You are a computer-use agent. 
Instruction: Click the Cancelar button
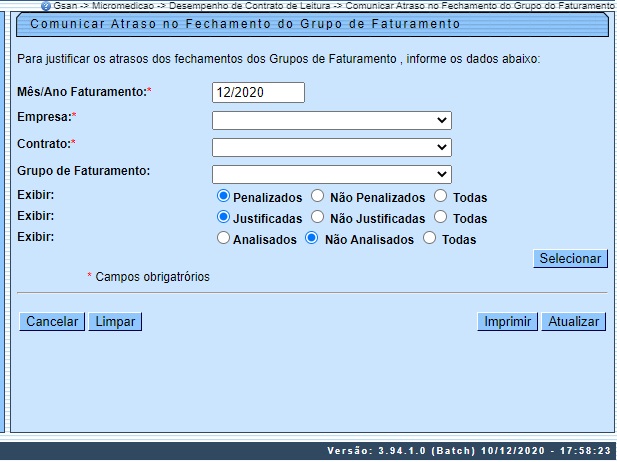pos(52,322)
